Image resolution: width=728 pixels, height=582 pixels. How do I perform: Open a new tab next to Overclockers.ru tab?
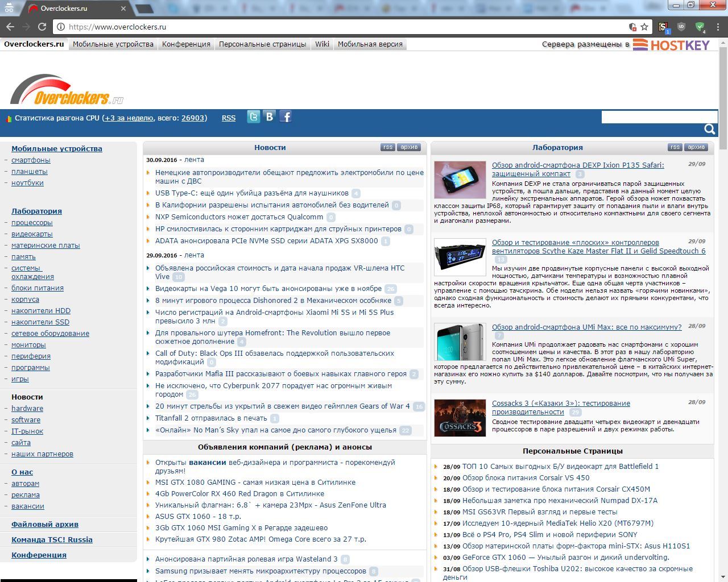pyautogui.click(x=144, y=9)
